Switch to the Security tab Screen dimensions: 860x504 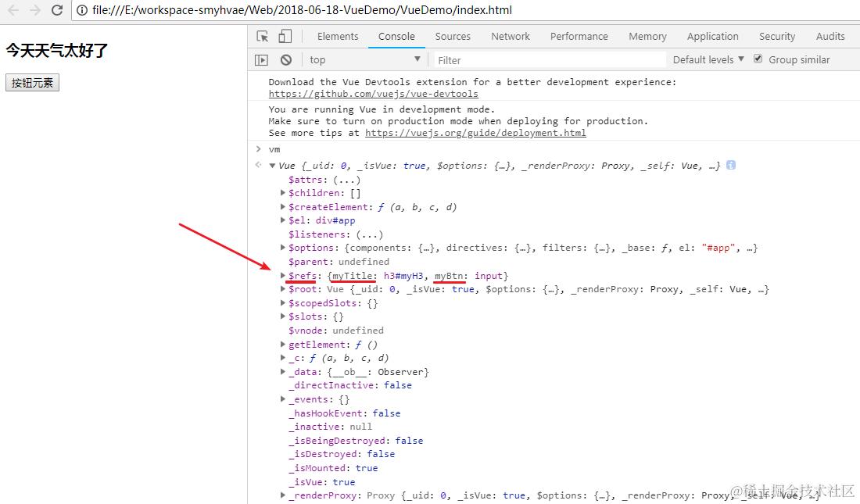tap(776, 36)
